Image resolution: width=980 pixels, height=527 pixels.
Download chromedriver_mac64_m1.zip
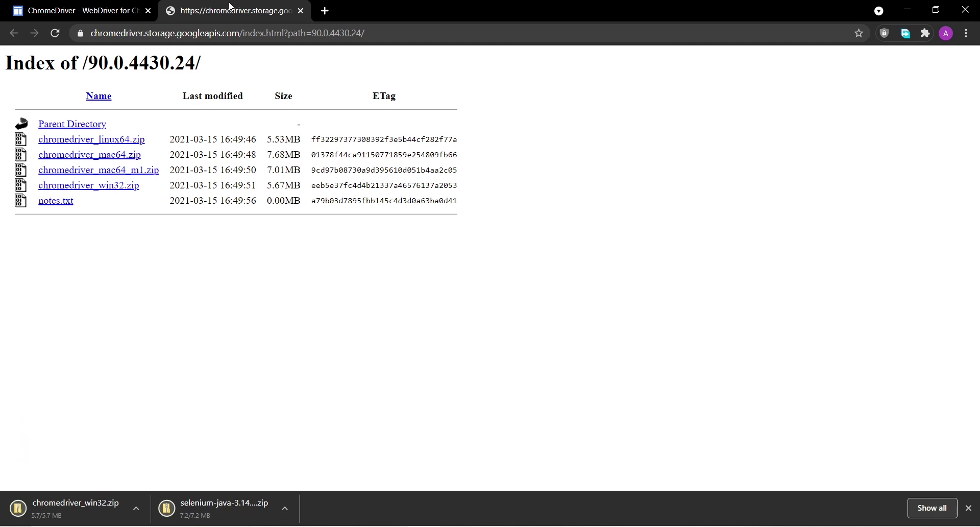point(99,170)
